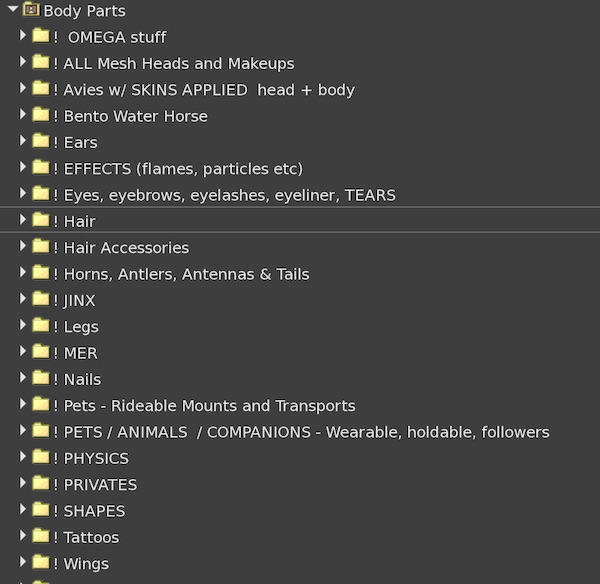Expand the Ears folder
This screenshot has width=600, height=584.
tap(23, 140)
